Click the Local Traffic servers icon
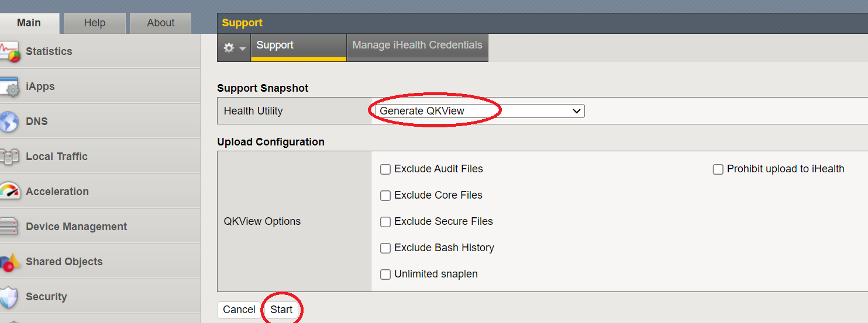 pyautogui.click(x=10, y=157)
